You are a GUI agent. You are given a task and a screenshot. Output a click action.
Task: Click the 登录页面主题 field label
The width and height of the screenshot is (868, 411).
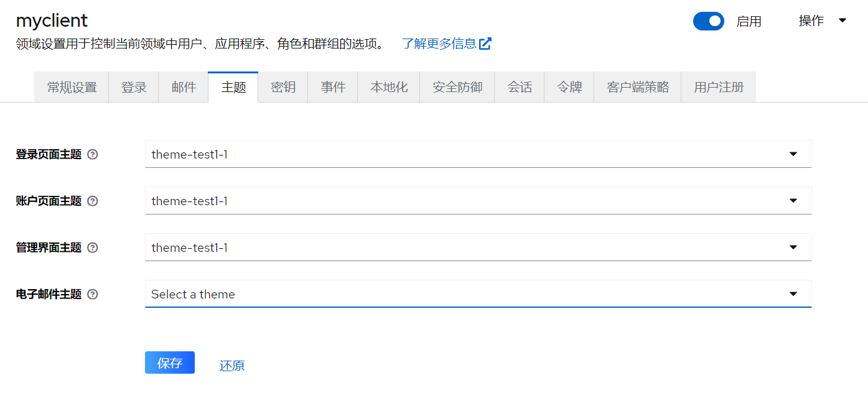click(49, 155)
